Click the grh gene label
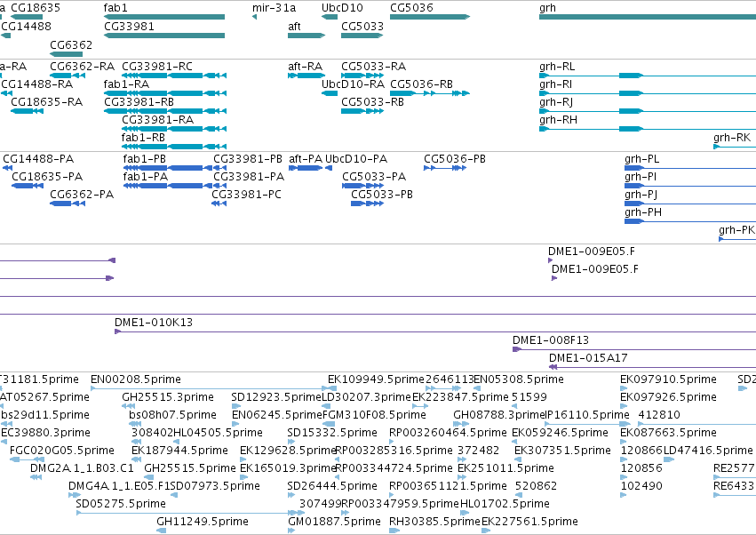 pyautogui.click(x=548, y=8)
